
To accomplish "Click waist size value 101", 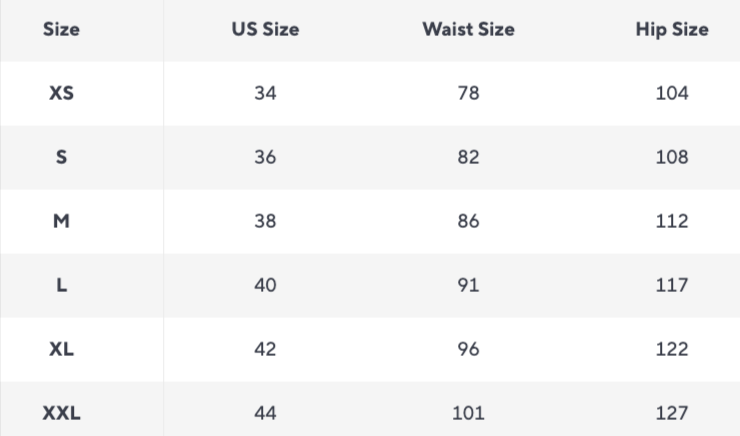I will click(x=469, y=413).
